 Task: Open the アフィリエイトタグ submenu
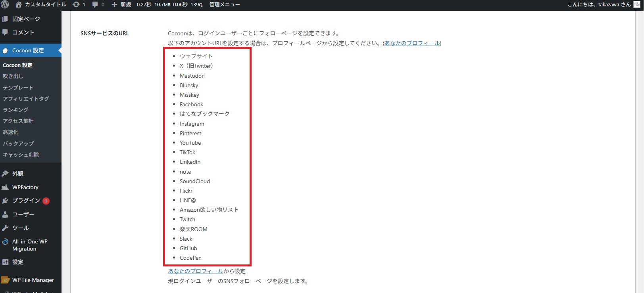click(26, 99)
